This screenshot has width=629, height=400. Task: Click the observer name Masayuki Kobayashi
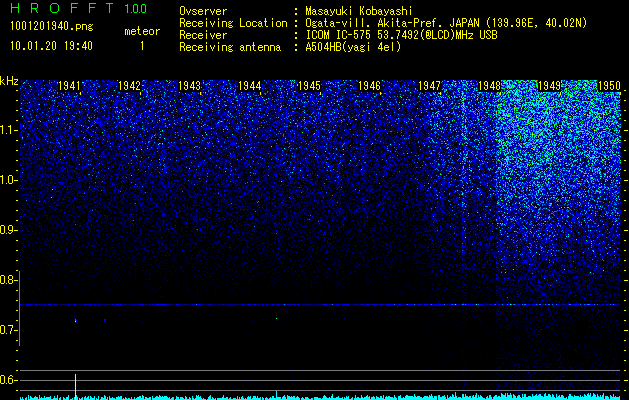click(359, 11)
